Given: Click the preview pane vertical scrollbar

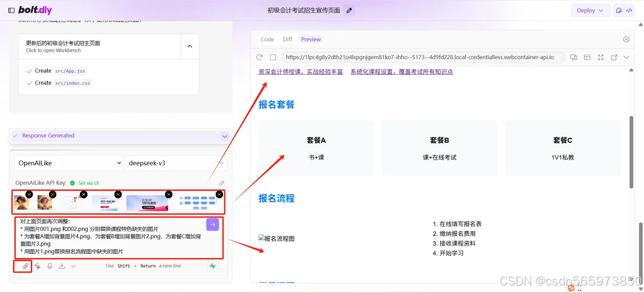Looking at the screenshot, I should (x=631, y=151).
